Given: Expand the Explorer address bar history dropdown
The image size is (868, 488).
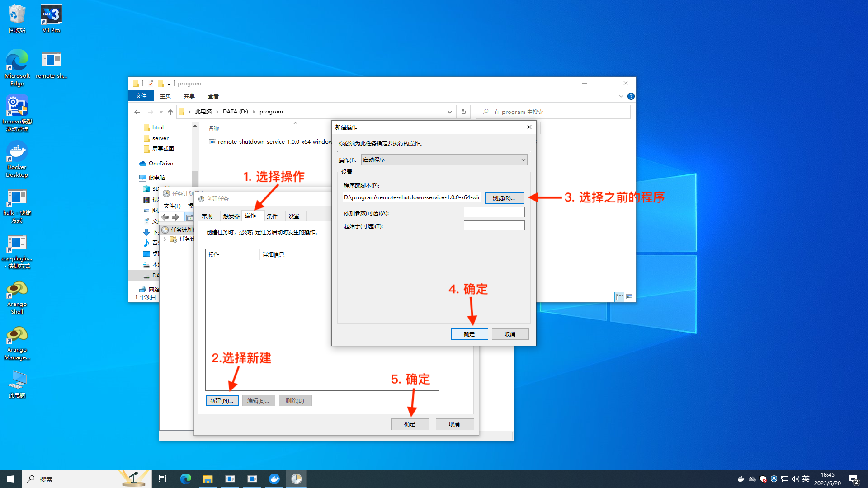Looking at the screenshot, I should (x=449, y=112).
